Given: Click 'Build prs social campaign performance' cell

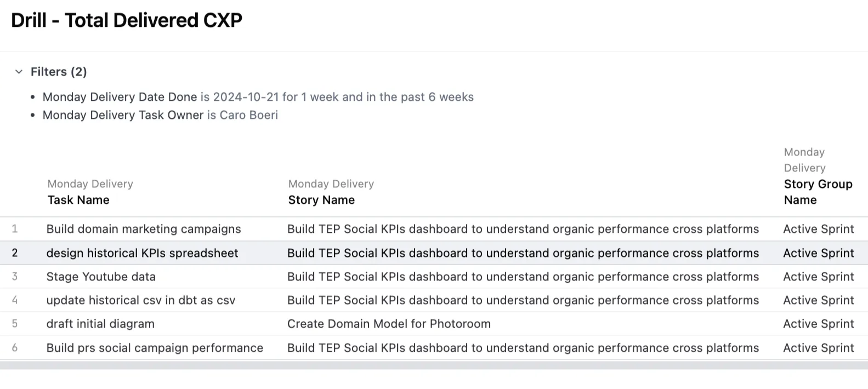Looking at the screenshot, I should 155,348.
